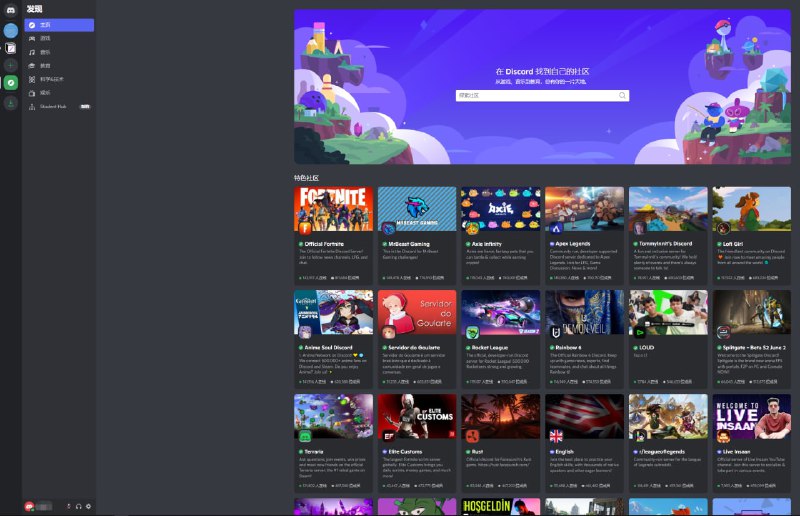Screen dimensions: 800x516
Task: Click the user avatar in bottom panel
Action: click(x=30, y=506)
